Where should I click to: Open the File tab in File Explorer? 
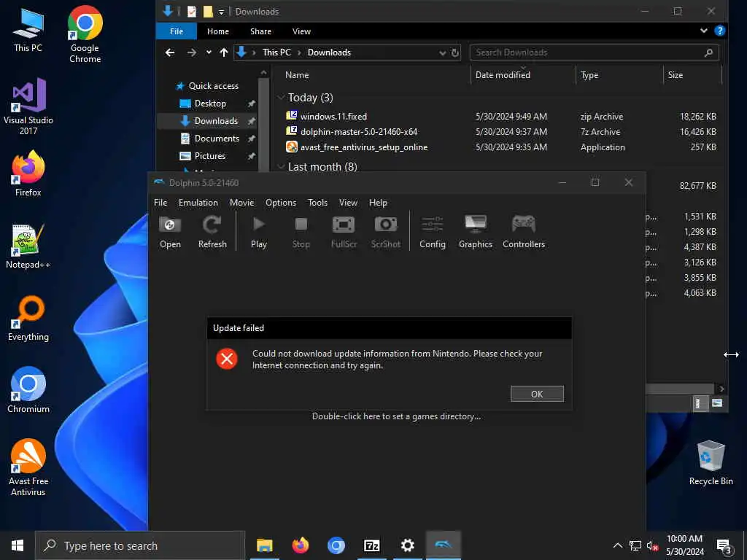pyautogui.click(x=177, y=31)
